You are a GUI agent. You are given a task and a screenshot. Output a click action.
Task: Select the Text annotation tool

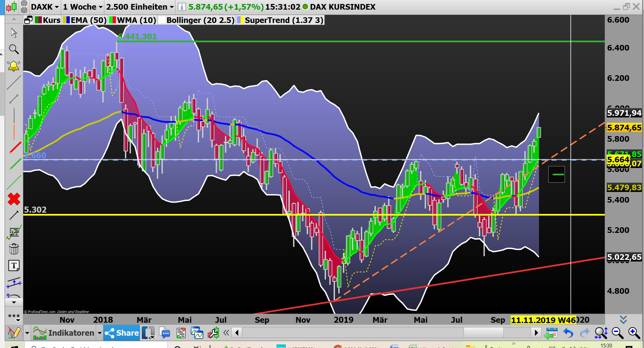pyautogui.click(x=14, y=265)
